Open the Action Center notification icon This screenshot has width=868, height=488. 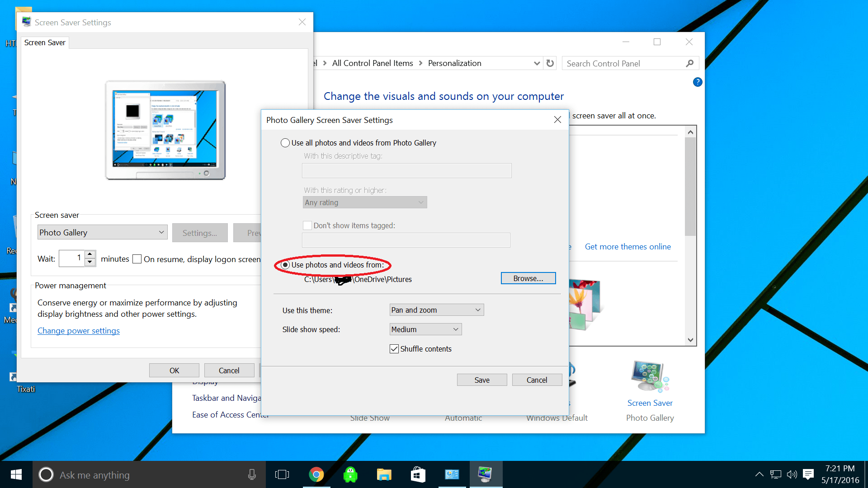(808, 474)
